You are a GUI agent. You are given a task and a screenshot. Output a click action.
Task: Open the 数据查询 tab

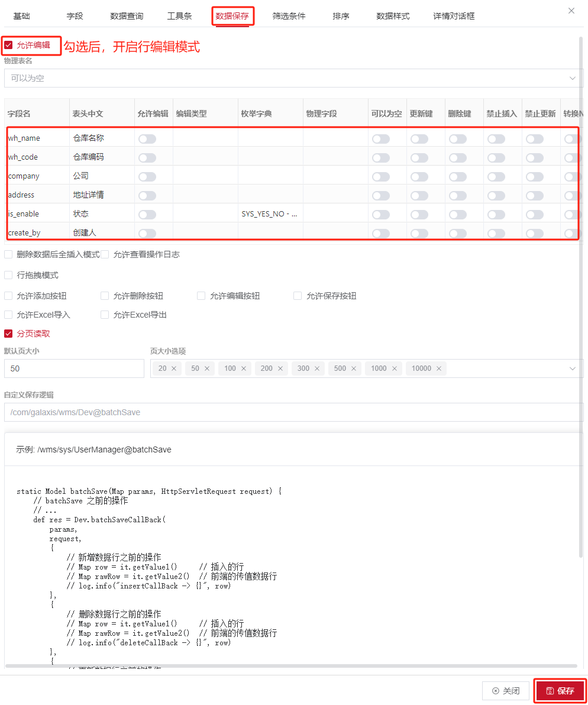tap(127, 16)
